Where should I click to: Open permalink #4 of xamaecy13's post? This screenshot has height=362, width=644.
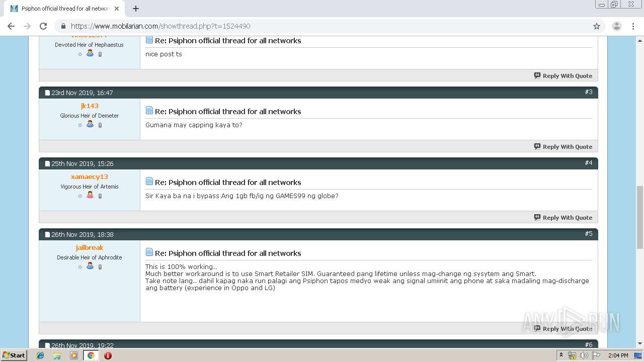(x=589, y=163)
